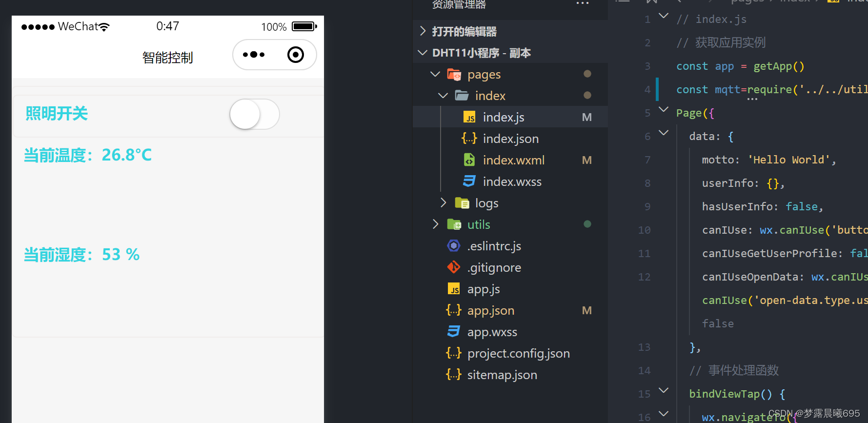Image resolution: width=868 pixels, height=423 pixels.
Task: Click the mqtt require statement on line 4
Action: pyautogui.click(x=772, y=90)
